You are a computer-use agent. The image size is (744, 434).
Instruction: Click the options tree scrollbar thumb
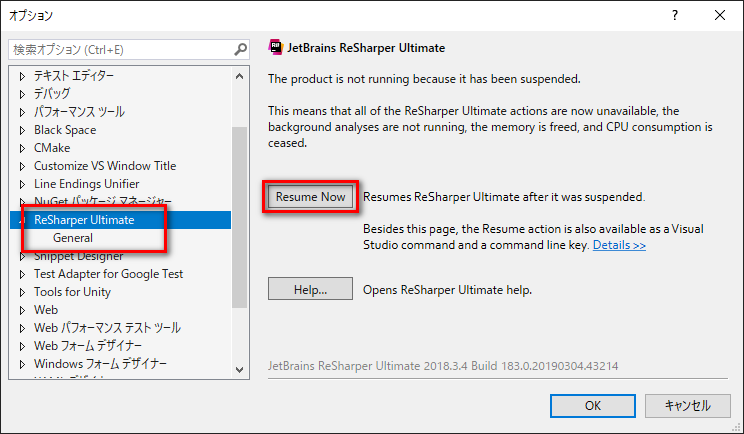240,217
